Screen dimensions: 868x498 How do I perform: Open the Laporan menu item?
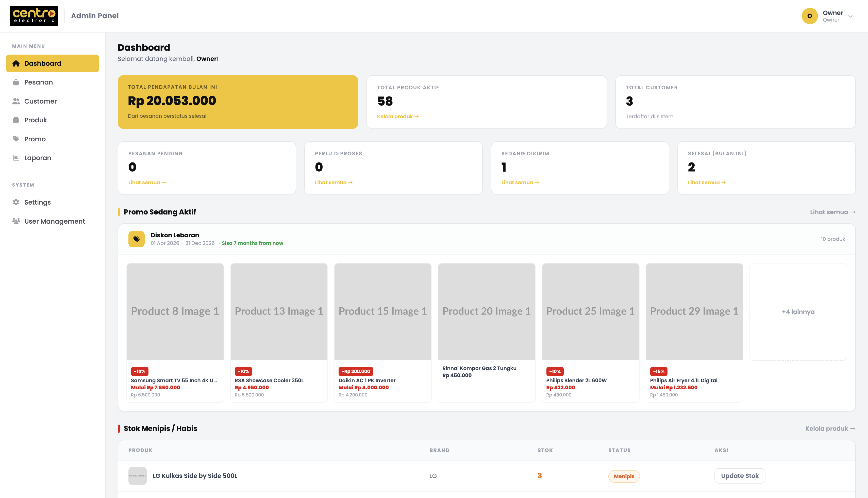pos(52,158)
